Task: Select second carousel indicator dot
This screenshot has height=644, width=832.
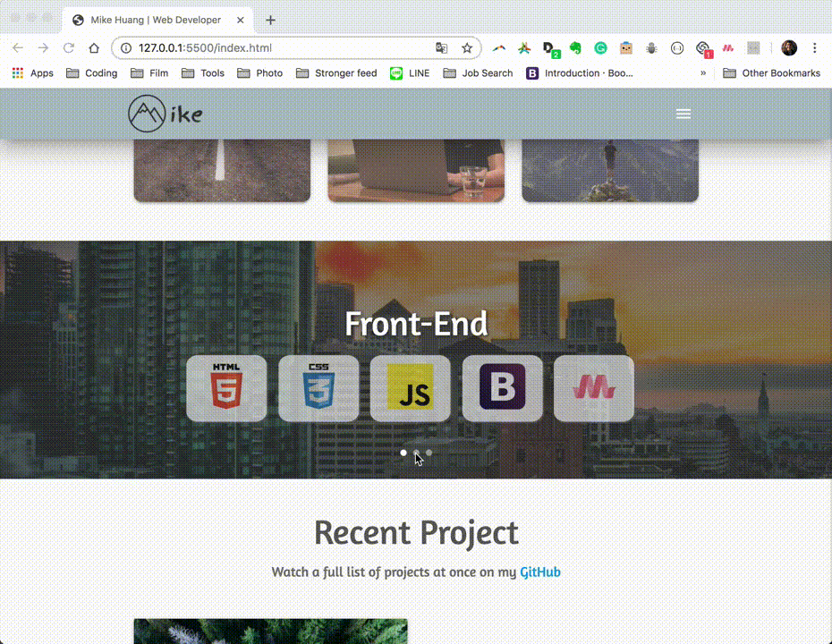Action: [x=417, y=453]
